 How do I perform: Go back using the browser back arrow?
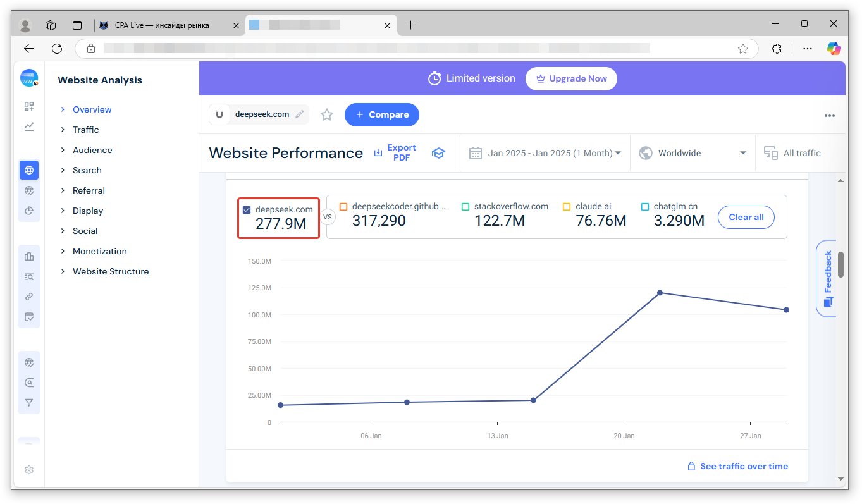pos(29,49)
